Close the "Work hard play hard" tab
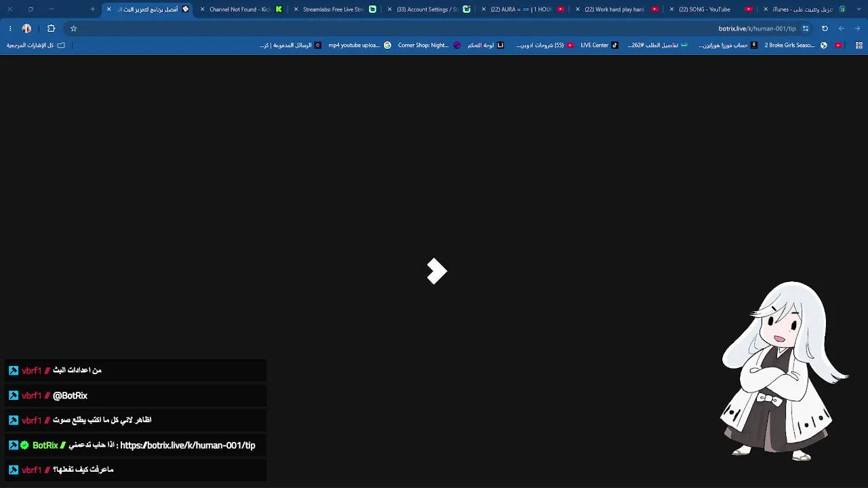Viewport: 868px width, 488px height. pyautogui.click(x=578, y=9)
